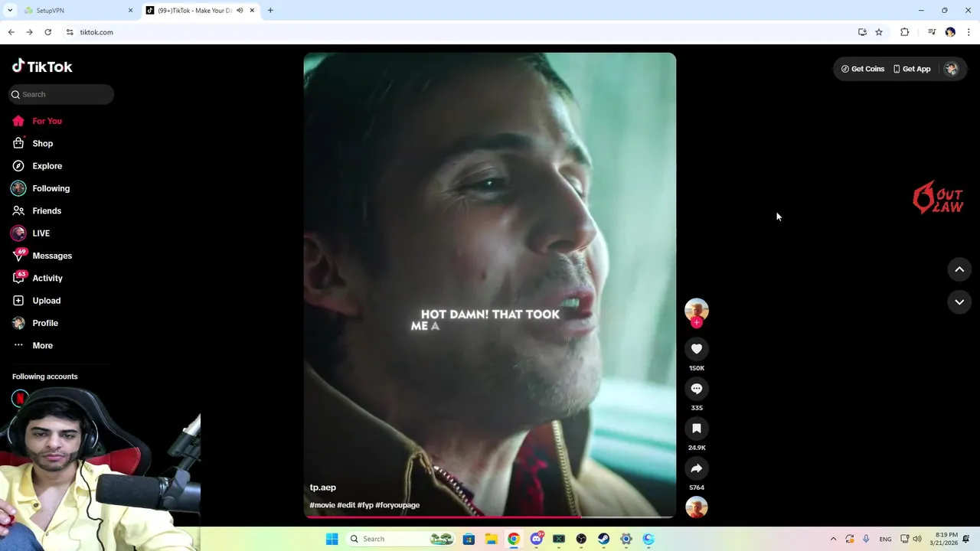Click the #foryoupage hashtag
Image resolution: width=980 pixels, height=551 pixels.
pyautogui.click(x=397, y=505)
